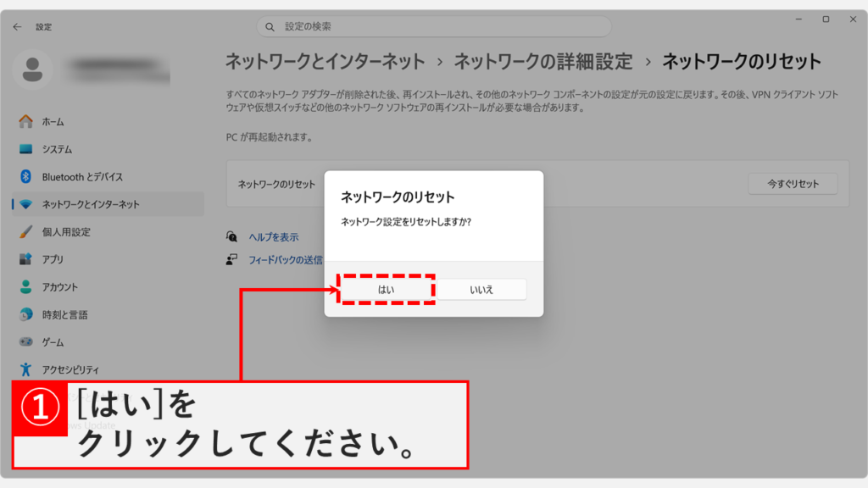
Task: Click the Bluetooth とデバイス sidebar icon
Action: pyautogui.click(x=23, y=176)
